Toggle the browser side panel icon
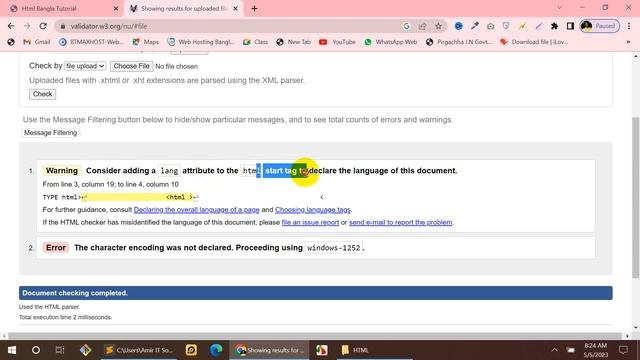The height and width of the screenshot is (360, 640). point(570,26)
